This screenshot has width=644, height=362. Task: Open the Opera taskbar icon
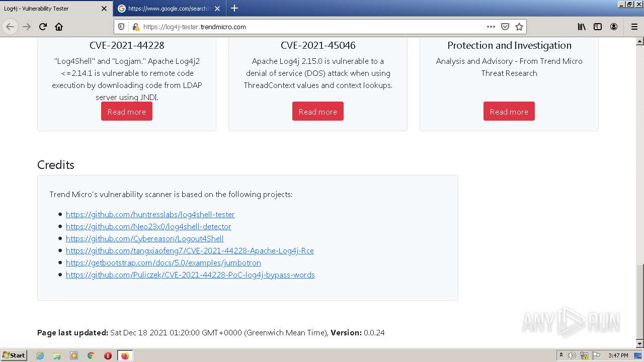[x=108, y=355]
